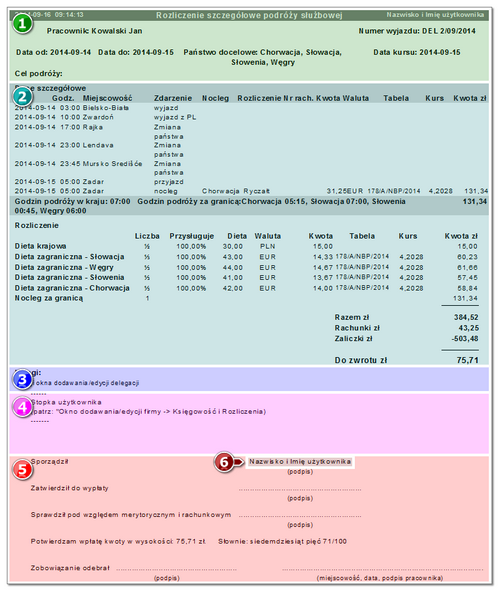Select 'Data do: 2014-09-15'
Viewport: 499px width, 591px height.
[x=136, y=52]
